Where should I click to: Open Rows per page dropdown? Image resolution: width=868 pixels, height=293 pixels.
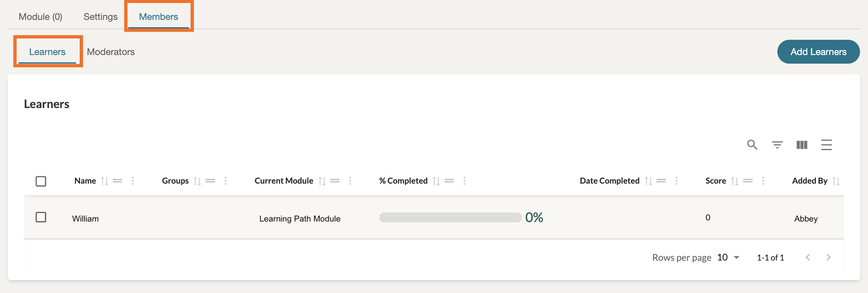pyautogui.click(x=728, y=257)
